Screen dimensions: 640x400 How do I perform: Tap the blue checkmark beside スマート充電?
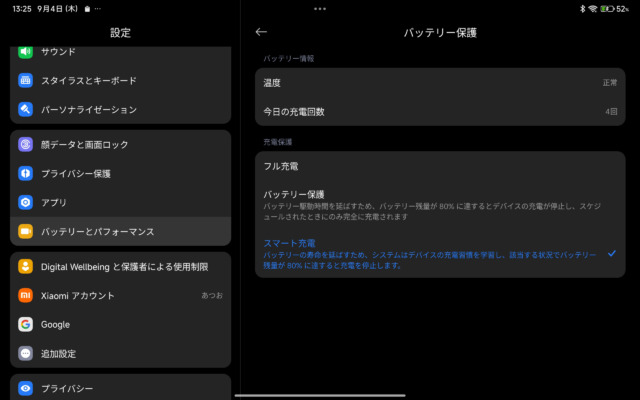point(611,253)
